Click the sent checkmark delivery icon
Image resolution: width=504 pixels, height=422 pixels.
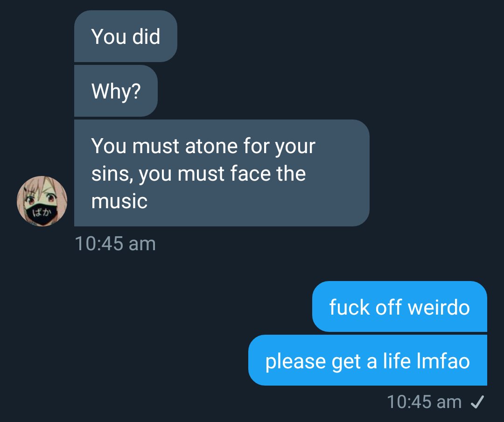(478, 401)
